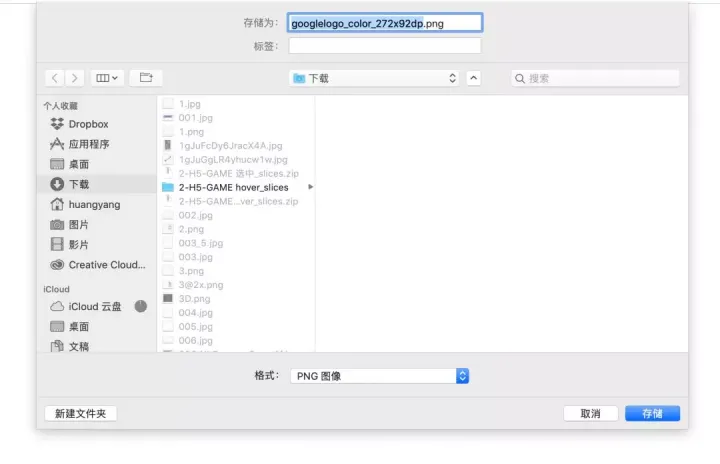Viewport: 720px width, 464px height.
Task: Click the 文稿 documents icon
Action: pos(57,346)
